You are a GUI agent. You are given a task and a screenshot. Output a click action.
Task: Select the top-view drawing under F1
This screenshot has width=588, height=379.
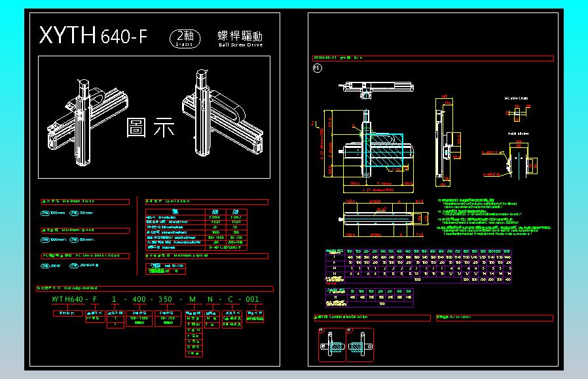pyautogui.click(x=376, y=90)
